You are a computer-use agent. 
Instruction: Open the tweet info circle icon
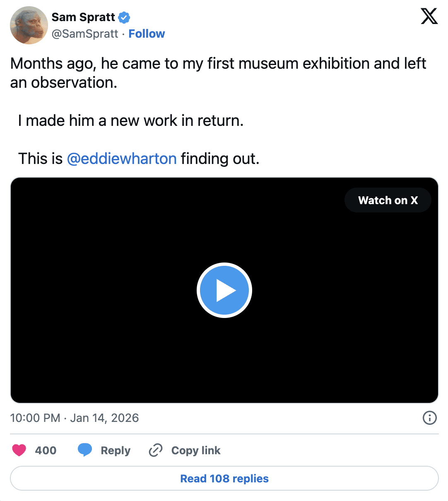click(429, 418)
